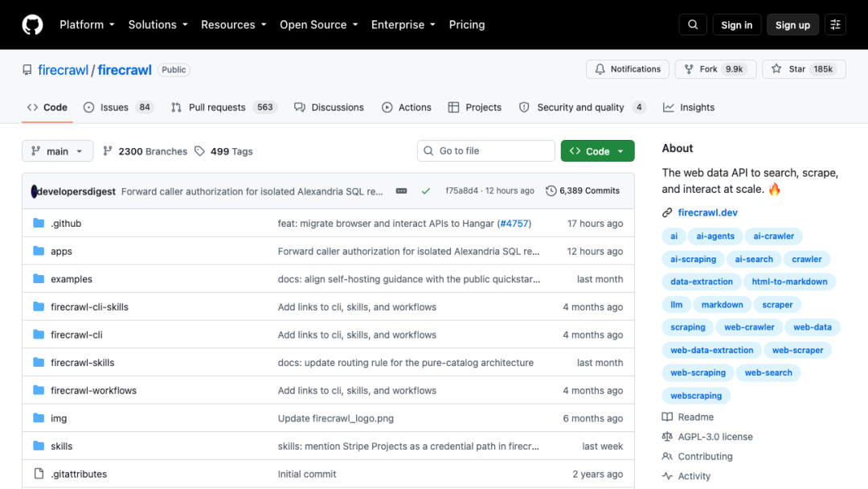Open the Insights tab
This screenshot has width=868, height=489.
tap(689, 108)
